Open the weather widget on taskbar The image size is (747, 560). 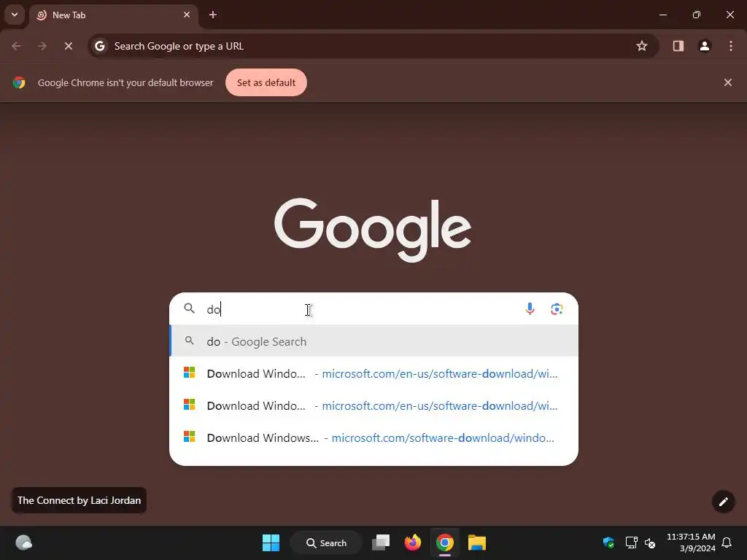[23, 542]
